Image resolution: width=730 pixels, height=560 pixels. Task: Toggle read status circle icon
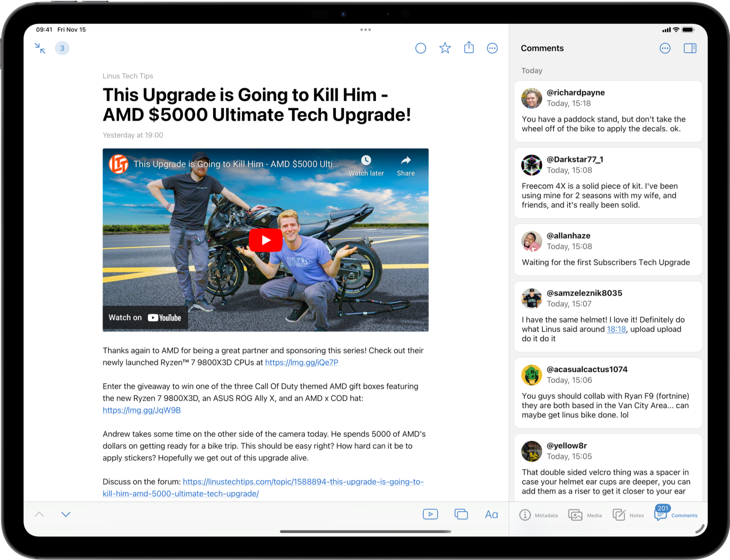click(x=421, y=48)
